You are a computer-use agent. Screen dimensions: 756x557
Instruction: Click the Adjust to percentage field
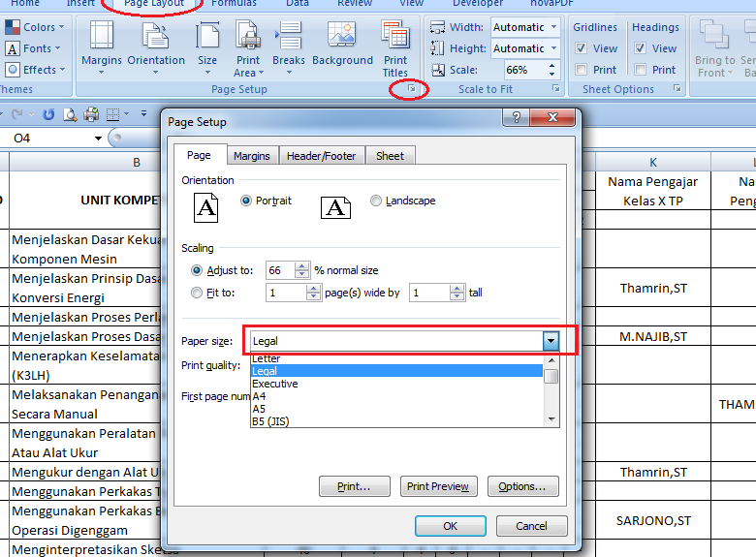(281, 270)
